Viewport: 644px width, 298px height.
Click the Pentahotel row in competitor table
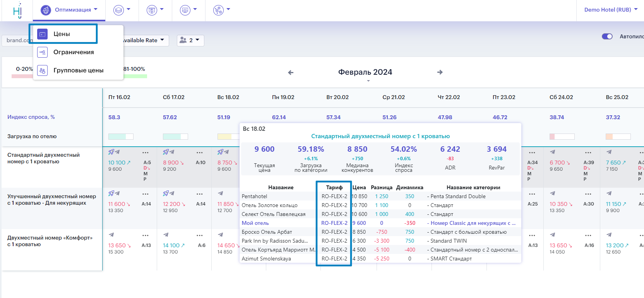380,197
